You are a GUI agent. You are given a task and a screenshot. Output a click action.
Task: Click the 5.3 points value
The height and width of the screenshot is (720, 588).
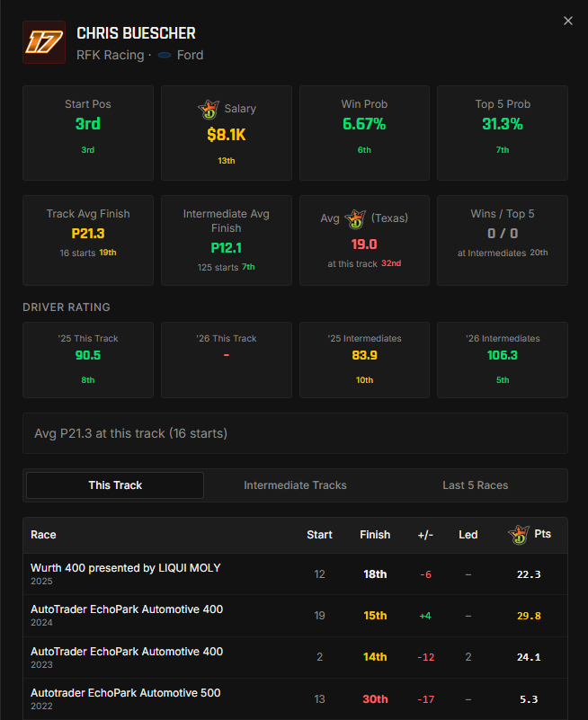coord(529,699)
